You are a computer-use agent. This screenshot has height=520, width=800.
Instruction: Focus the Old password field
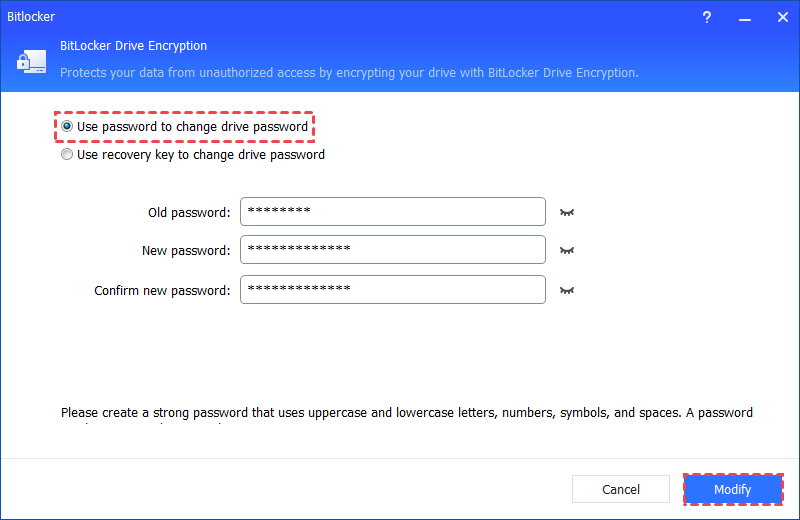392,212
